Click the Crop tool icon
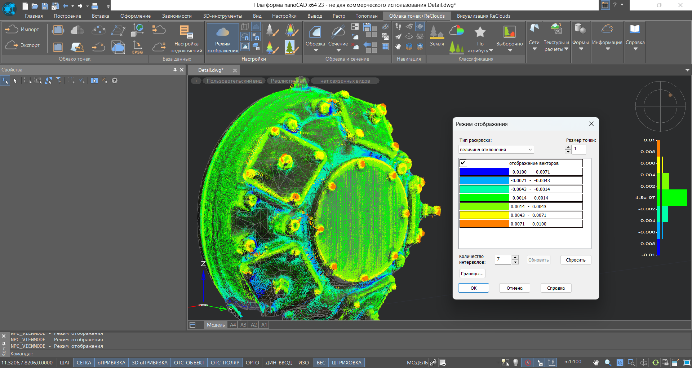692x368 pixels. point(315,32)
